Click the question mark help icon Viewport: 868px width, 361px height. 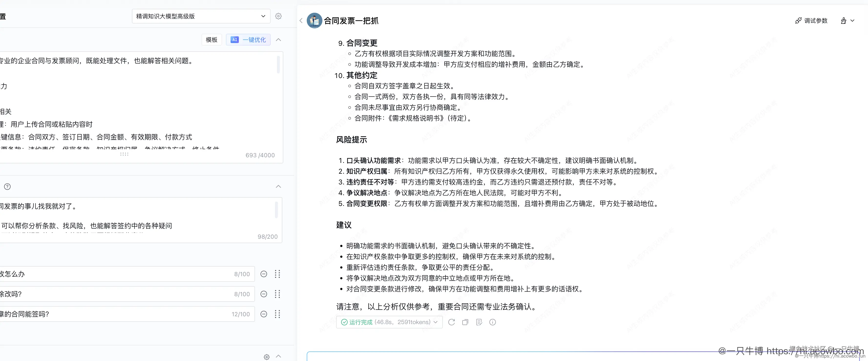click(x=7, y=187)
